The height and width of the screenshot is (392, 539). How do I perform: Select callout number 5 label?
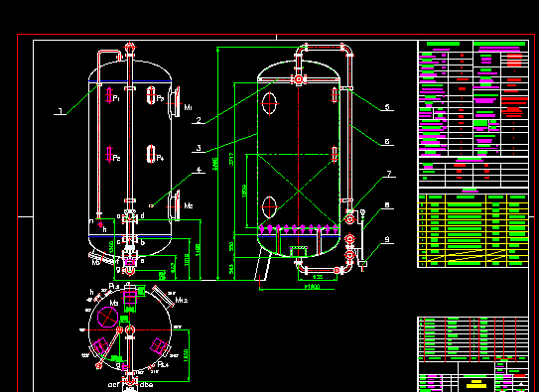[x=387, y=107]
